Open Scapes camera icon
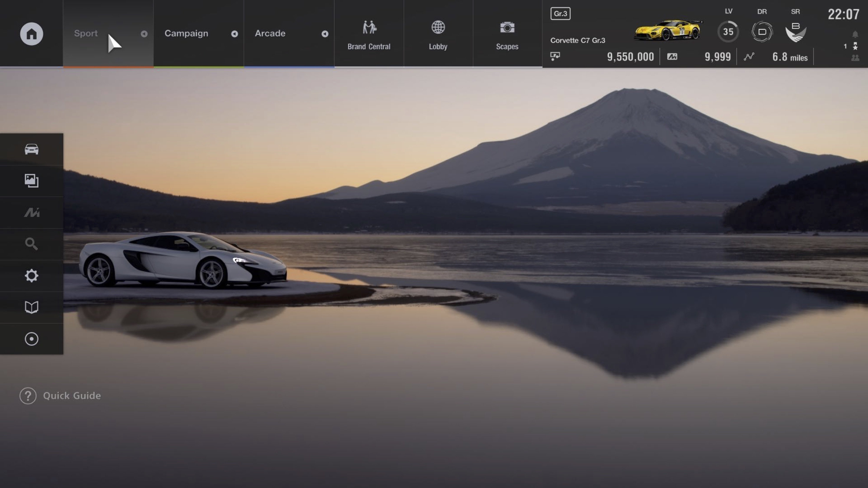Image resolution: width=868 pixels, height=488 pixels. 507,34
